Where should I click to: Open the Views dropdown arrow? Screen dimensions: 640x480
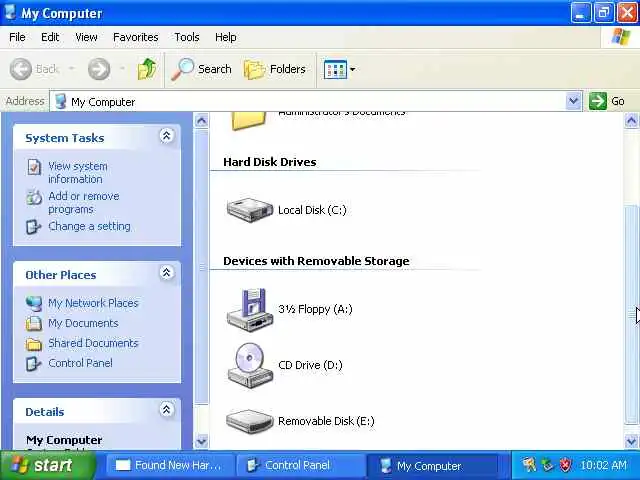tap(353, 69)
